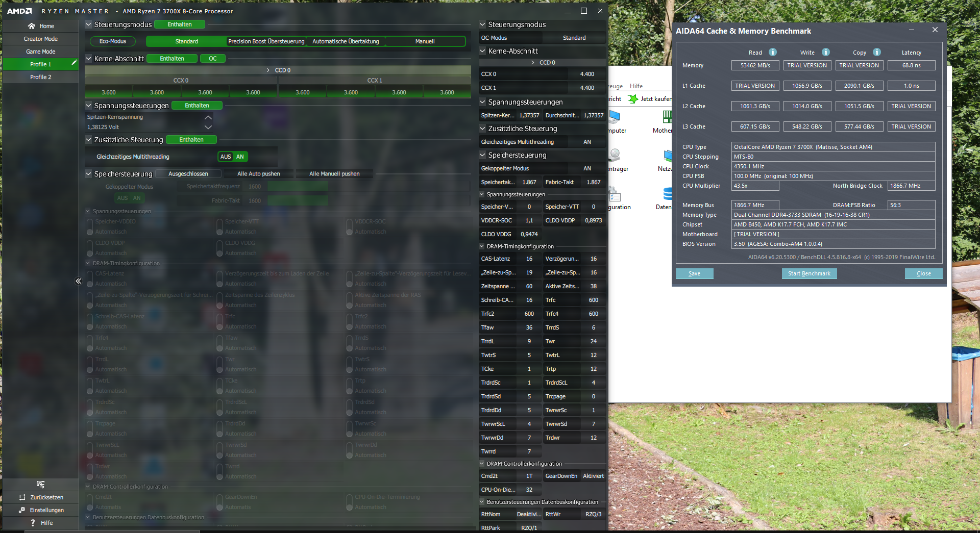The image size is (980, 533).
Task: Collapse right panel DRAM-Controllerkonfiguration section
Action: coord(482,464)
